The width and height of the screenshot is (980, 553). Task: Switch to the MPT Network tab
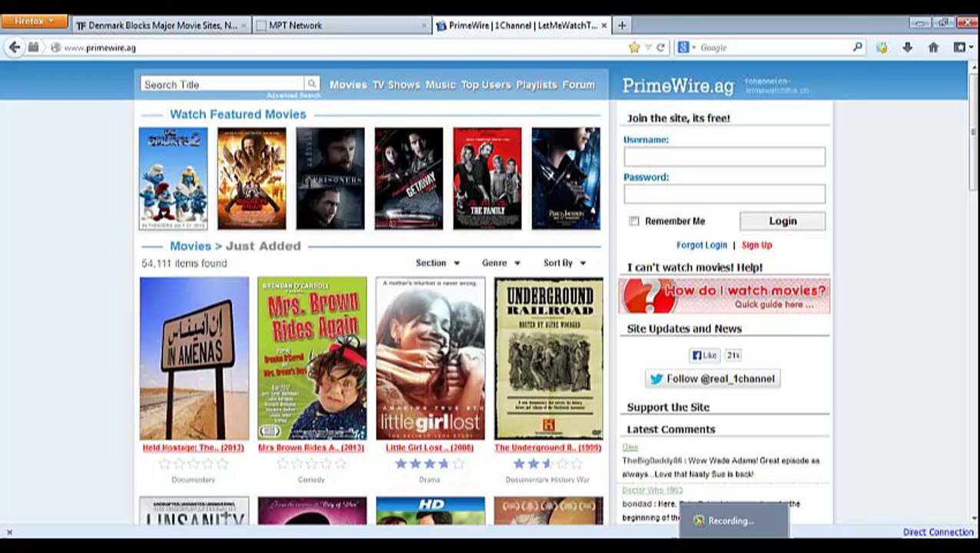(341, 25)
